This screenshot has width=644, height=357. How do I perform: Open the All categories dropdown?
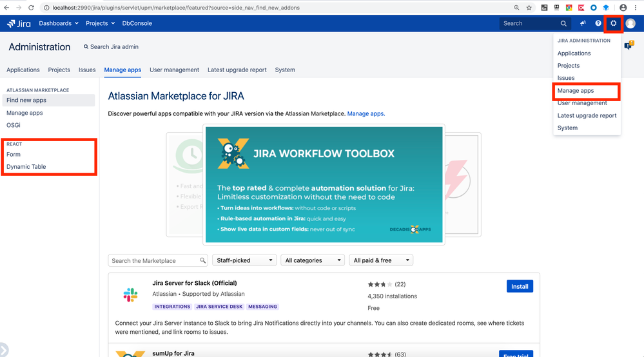tap(313, 260)
